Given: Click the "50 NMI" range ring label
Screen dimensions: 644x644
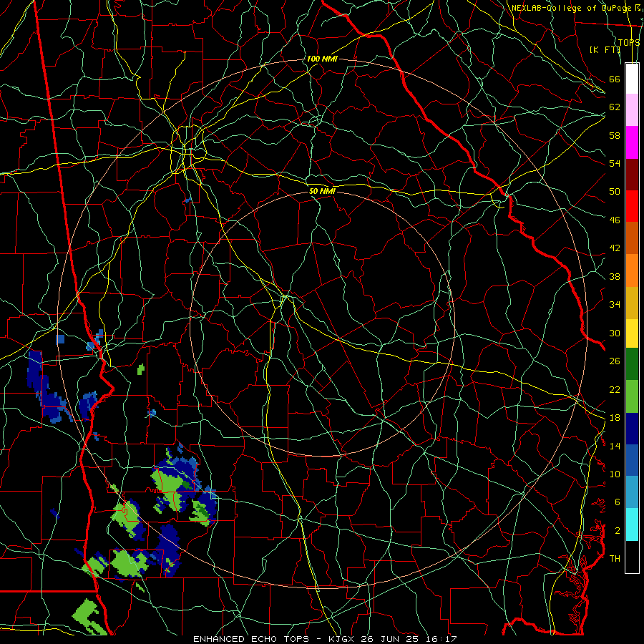Looking at the screenshot, I should click(322, 191).
